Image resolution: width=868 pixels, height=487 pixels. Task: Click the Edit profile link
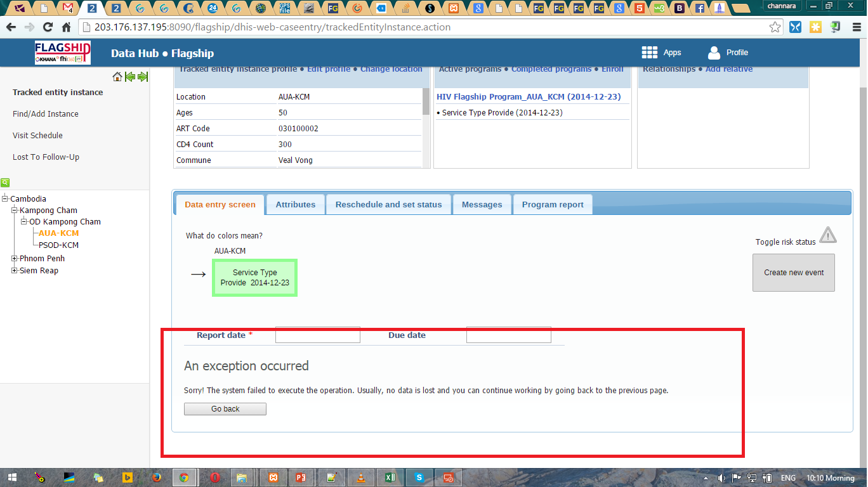(x=329, y=69)
